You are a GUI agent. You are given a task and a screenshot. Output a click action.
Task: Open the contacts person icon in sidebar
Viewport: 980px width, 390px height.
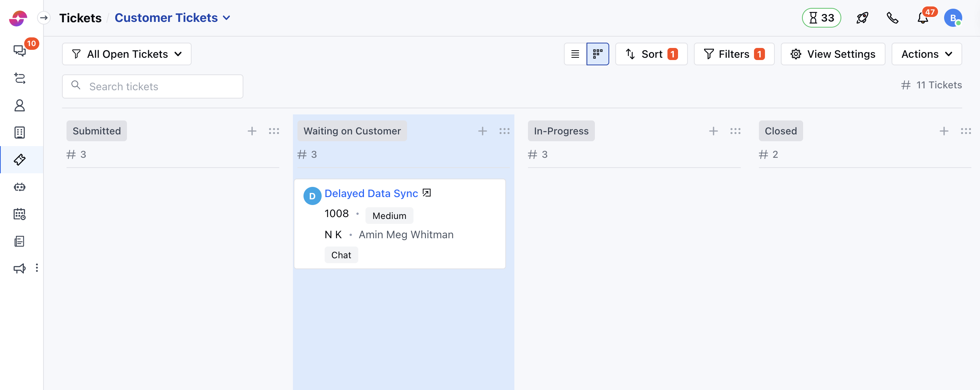click(x=19, y=105)
